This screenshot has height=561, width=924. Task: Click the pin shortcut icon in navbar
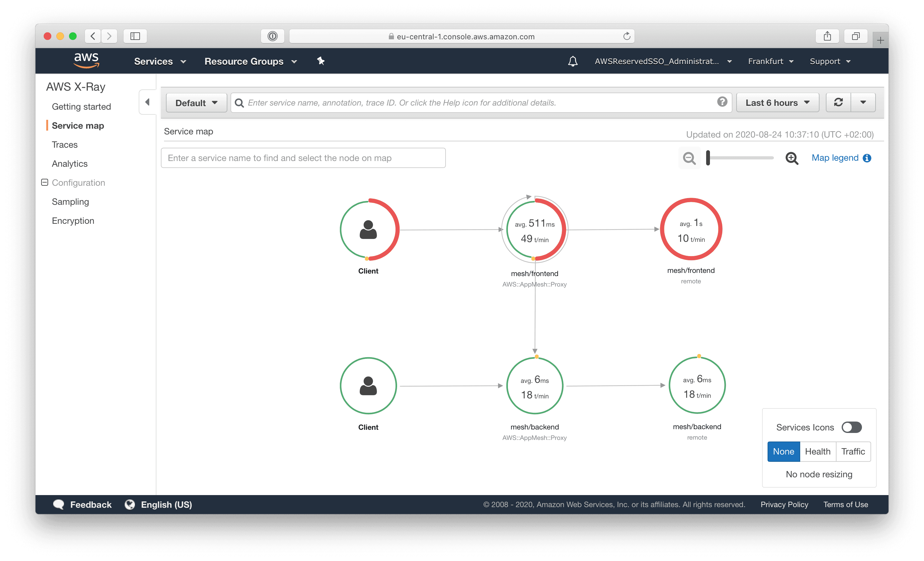coord(321,61)
